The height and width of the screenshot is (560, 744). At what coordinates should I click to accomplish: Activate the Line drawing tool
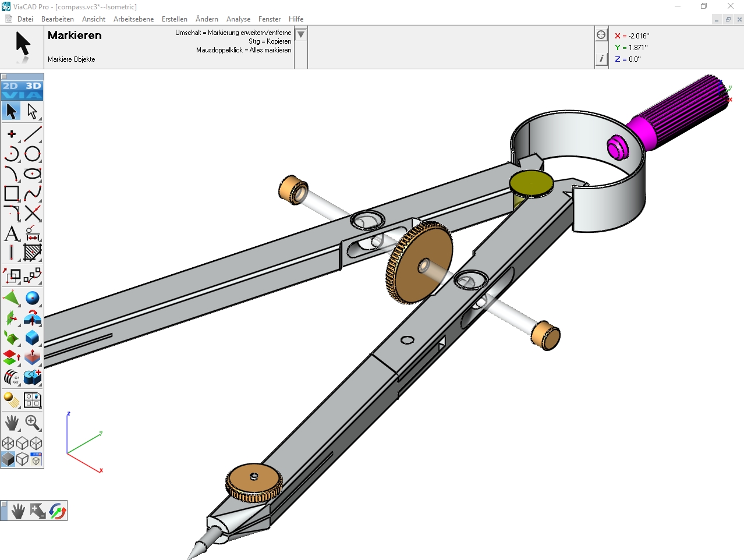click(x=33, y=133)
